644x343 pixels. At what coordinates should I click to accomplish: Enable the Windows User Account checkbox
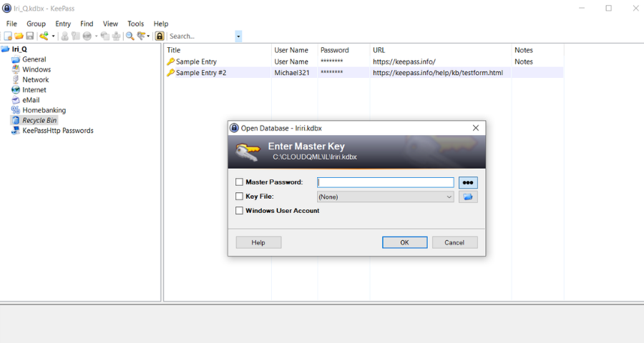point(239,211)
